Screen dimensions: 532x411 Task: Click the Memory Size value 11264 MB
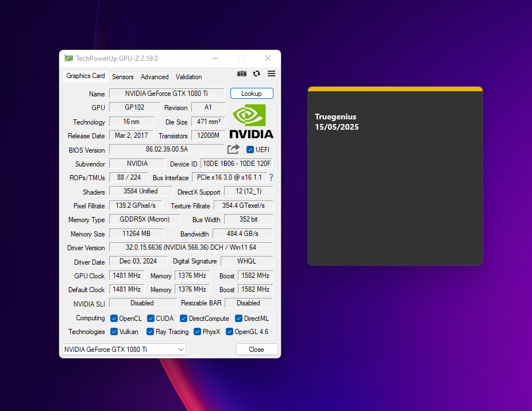click(x=136, y=234)
